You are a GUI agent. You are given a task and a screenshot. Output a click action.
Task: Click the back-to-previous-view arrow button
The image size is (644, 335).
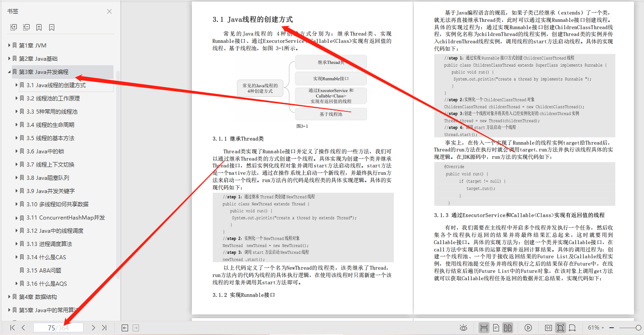pos(125,328)
